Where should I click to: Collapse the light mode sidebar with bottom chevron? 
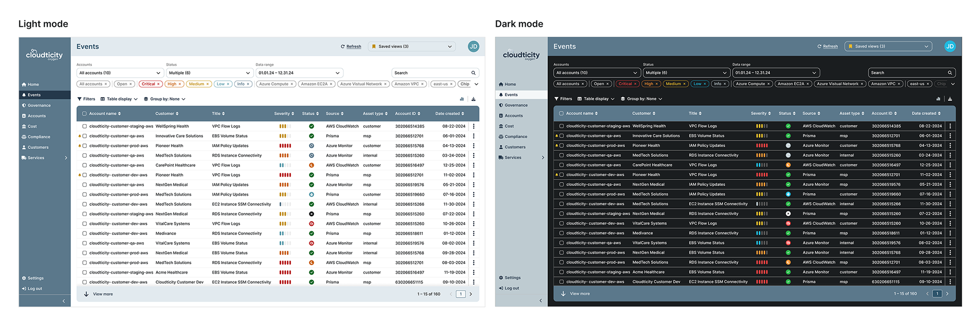point(63,301)
